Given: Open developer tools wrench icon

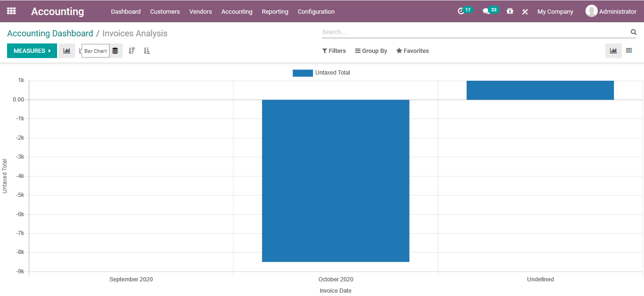Looking at the screenshot, I should tap(525, 11).
